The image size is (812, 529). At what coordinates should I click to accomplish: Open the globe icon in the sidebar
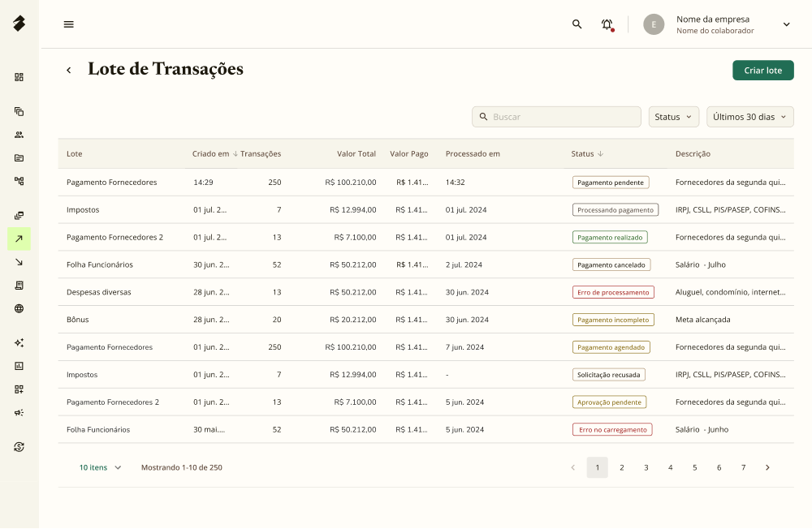tap(19, 308)
